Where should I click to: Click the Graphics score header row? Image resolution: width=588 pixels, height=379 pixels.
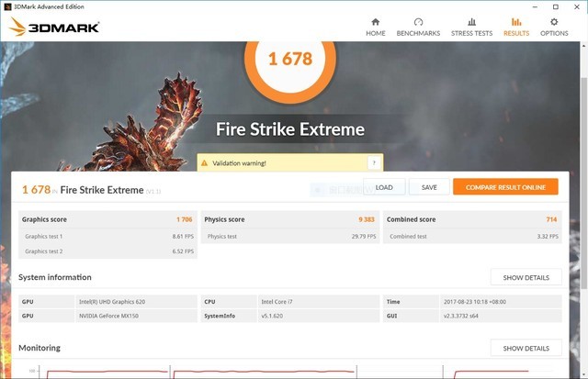click(107, 220)
